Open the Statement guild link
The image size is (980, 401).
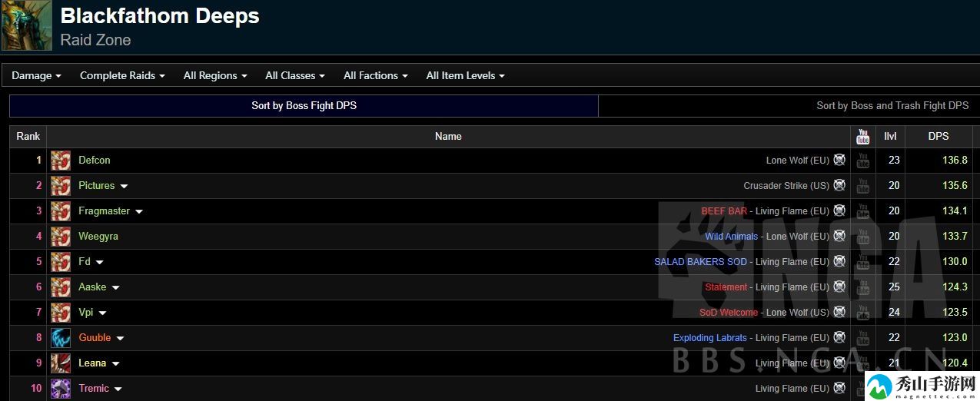726,287
